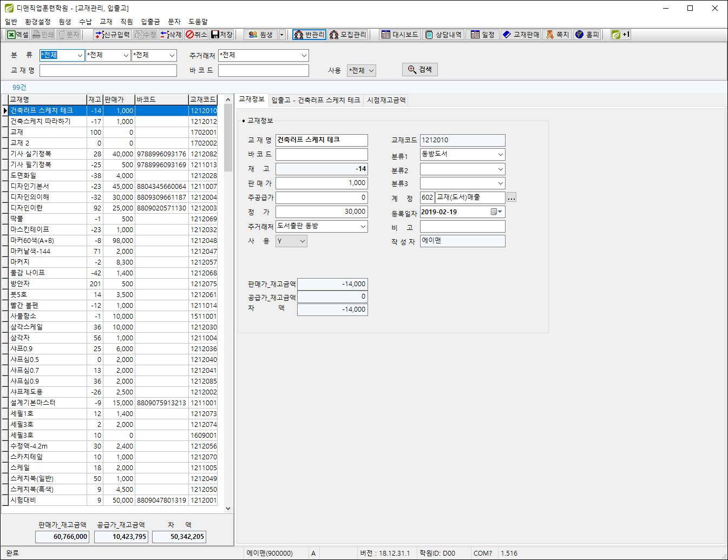Sort by the 판매가 column header

click(x=119, y=100)
